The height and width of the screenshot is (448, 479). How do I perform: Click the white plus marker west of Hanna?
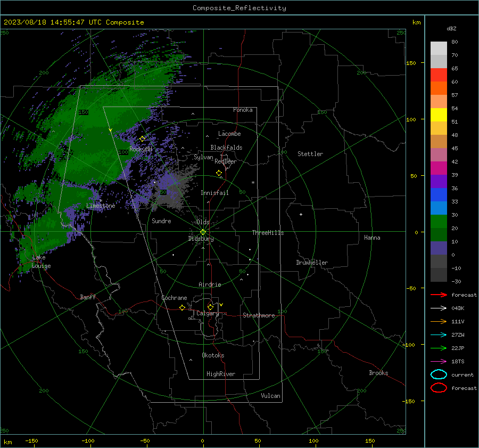tap(301, 214)
